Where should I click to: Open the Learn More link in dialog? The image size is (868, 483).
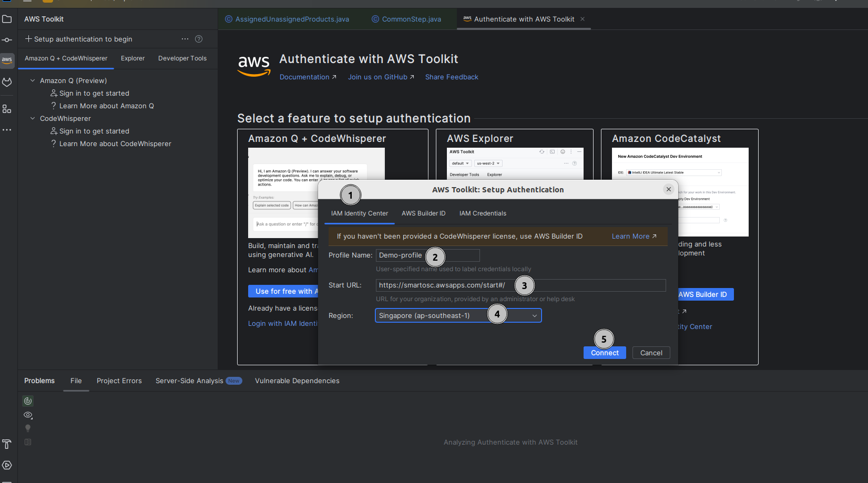[634, 237]
